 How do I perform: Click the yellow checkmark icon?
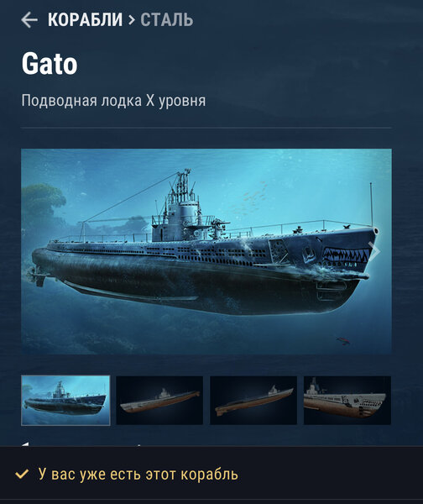click(22, 474)
